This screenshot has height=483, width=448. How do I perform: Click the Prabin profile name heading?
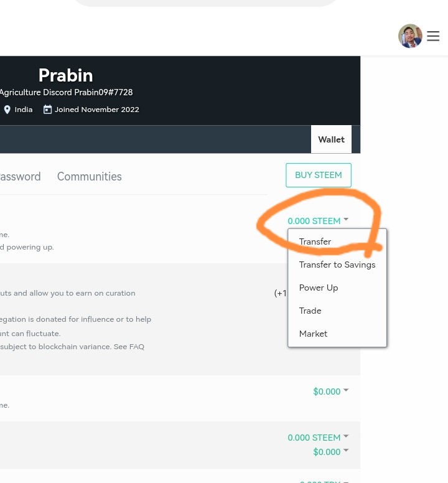pyautogui.click(x=65, y=75)
